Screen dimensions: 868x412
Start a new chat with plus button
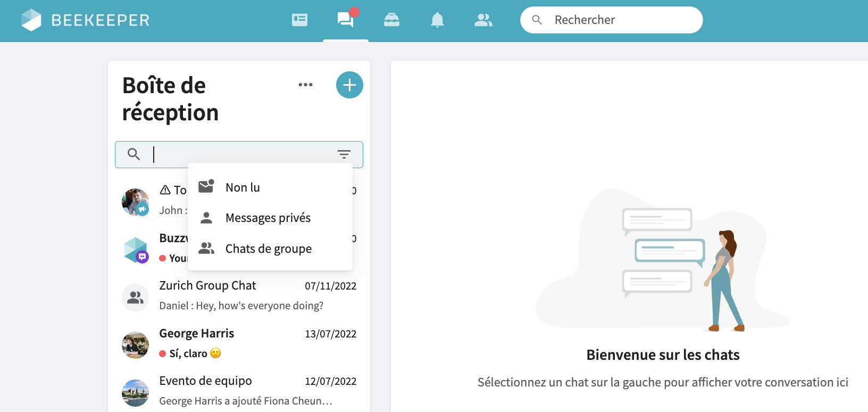coord(349,85)
